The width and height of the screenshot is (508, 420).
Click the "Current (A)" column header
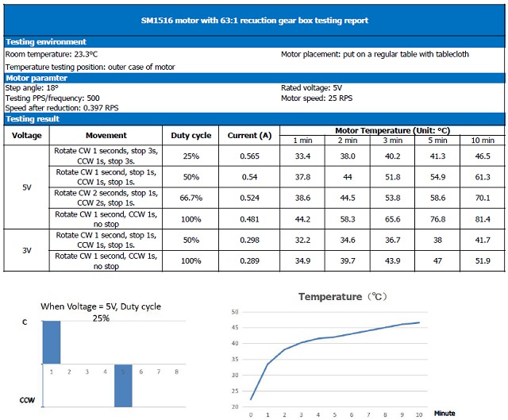pos(248,136)
